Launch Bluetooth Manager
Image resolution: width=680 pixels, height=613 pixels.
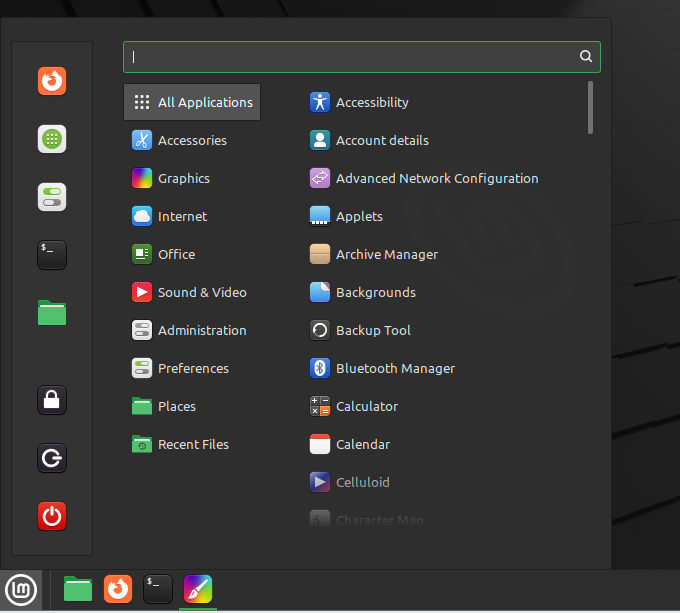tap(395, 368)
